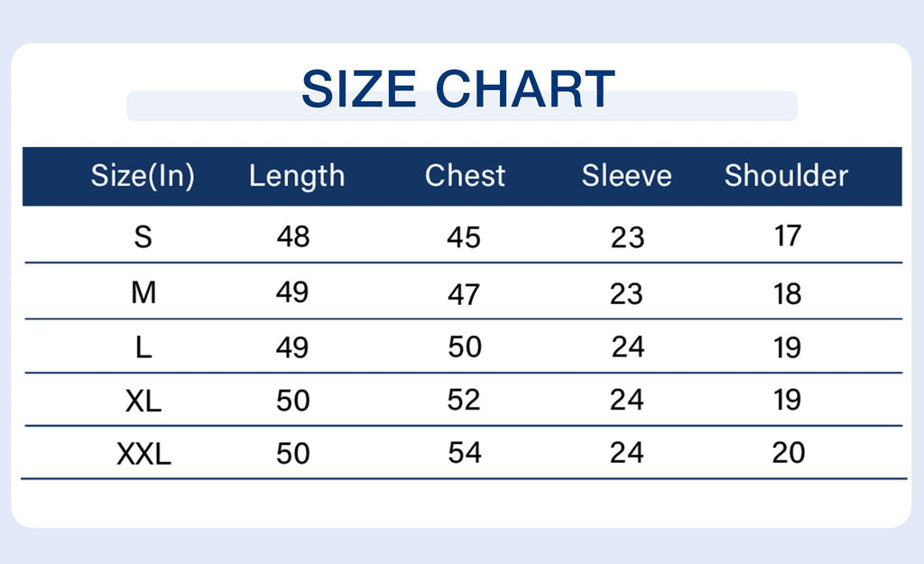The width and height of the screenshot is (924, 564).
Task: Click the Shoulder column header
Action: [786, 175]
